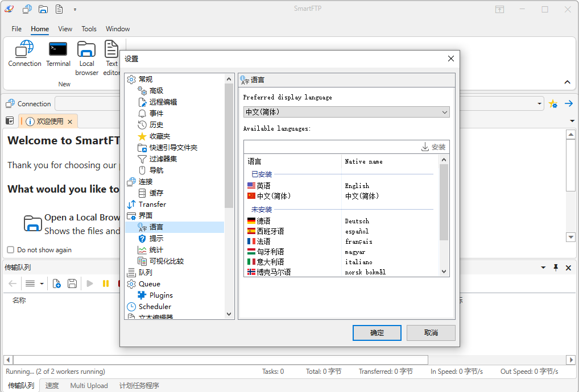Click the 取消 button
579x392 pixels.
tap(431, 332)
